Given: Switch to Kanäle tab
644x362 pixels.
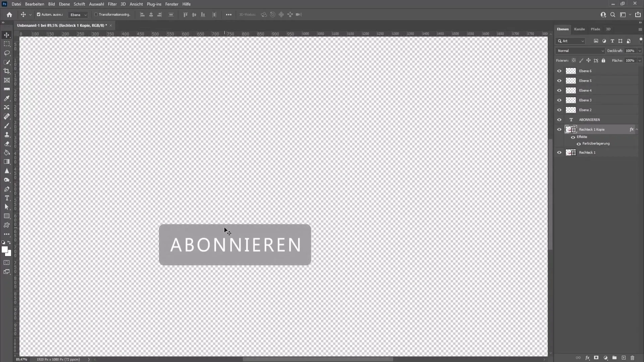Looking at the screenshot, I should click(x=579, y=29).
